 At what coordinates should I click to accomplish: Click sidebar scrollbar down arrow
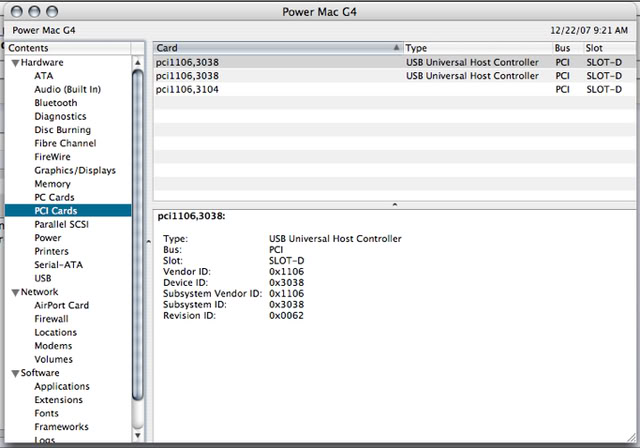coord(138,435)
